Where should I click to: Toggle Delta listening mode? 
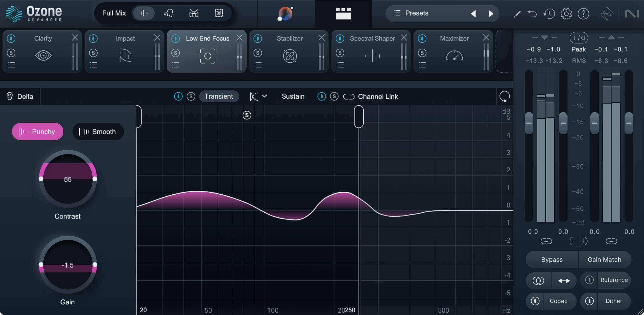[x=20, y=96]
